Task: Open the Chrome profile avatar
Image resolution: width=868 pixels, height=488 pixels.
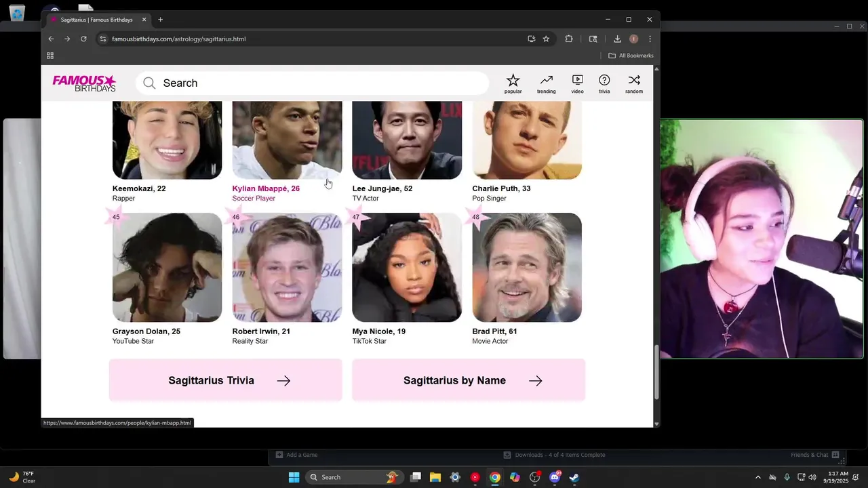Action: [x=633, y=39]
